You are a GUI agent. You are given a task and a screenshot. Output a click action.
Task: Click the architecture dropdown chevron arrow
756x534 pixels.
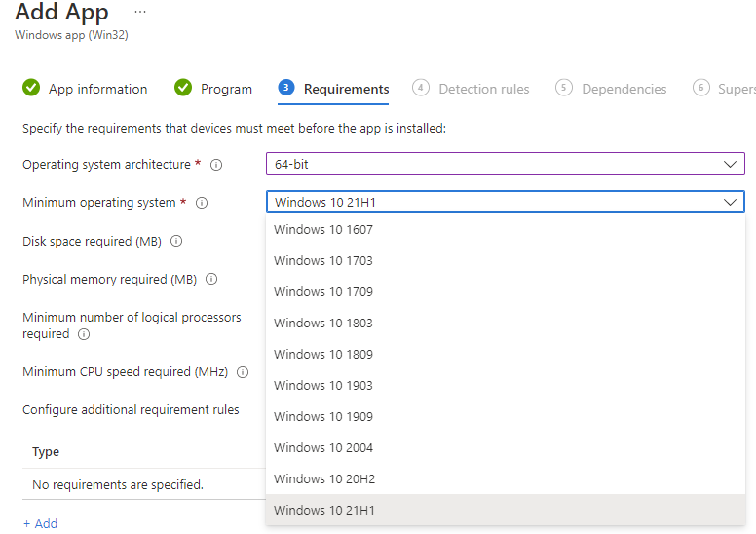pyautogui.click(x=730, y=164)
